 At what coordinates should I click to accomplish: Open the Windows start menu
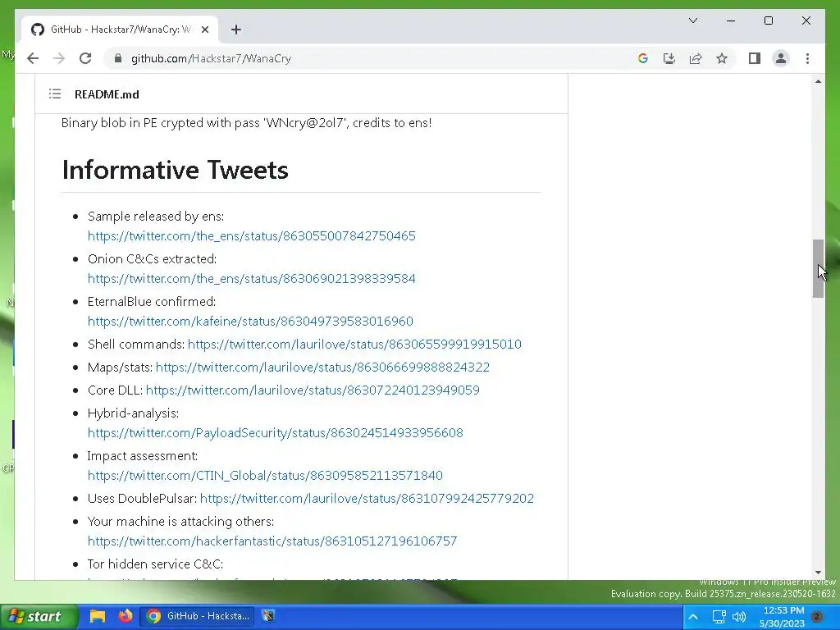tap(39, 617)
